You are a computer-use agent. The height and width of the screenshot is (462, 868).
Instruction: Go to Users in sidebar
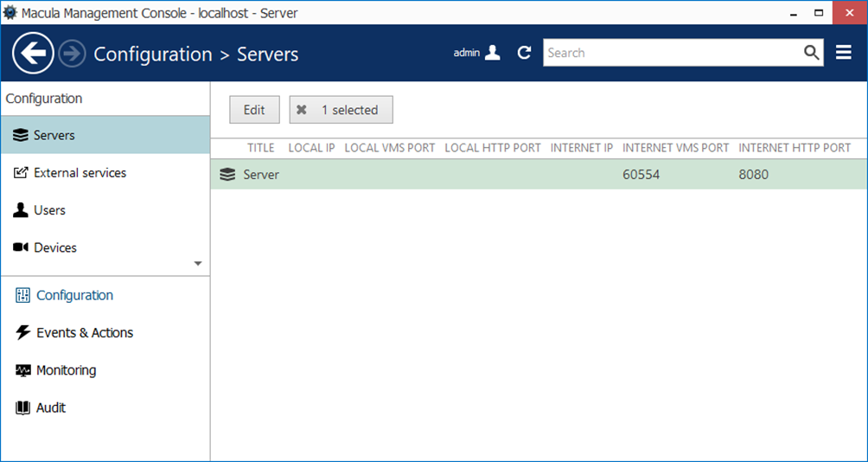49,210
